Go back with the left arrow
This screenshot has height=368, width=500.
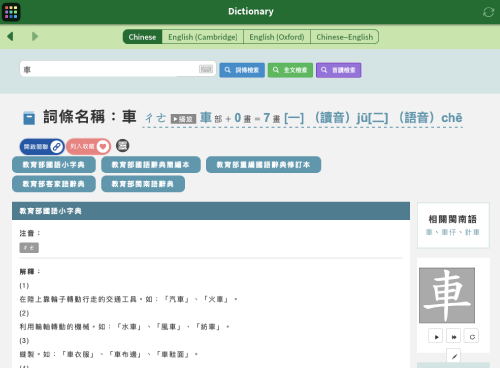pos(10,36)
